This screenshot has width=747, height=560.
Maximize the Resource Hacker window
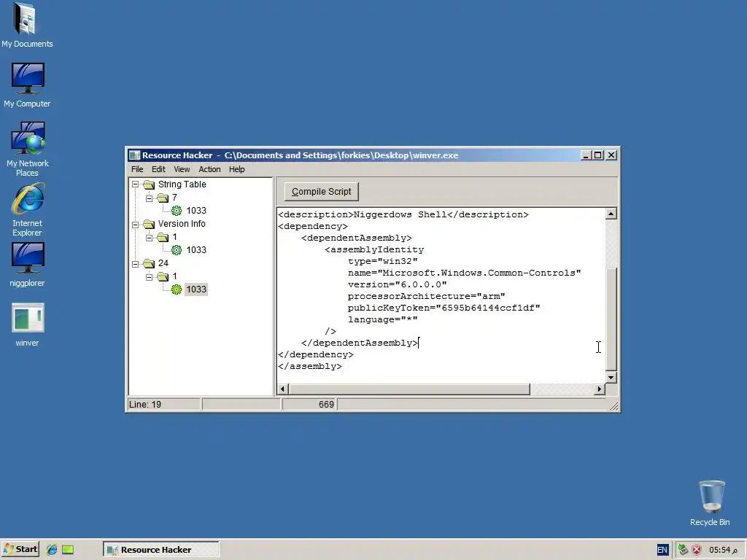(x=598, y=155)
